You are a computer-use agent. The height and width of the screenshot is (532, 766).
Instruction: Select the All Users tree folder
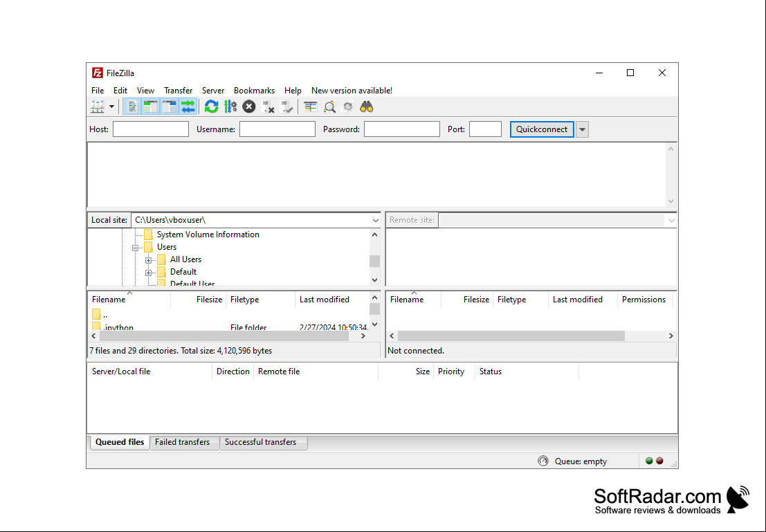click(x=185, y=259)
